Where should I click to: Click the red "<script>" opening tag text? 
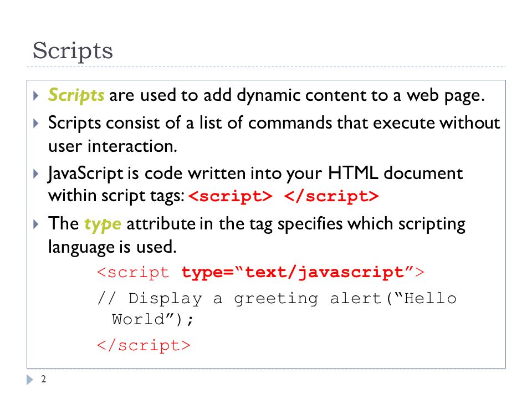(231, 196)
